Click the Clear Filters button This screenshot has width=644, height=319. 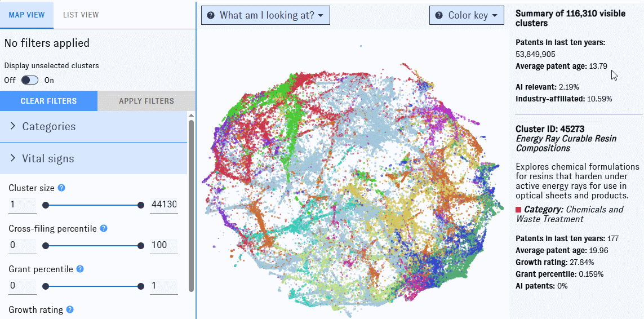point(48,101)
